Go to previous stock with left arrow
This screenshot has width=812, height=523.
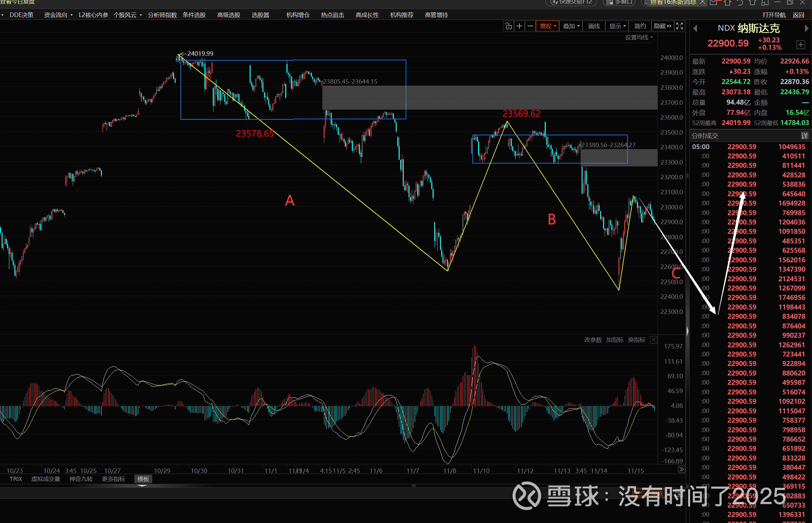coord(695,29)
